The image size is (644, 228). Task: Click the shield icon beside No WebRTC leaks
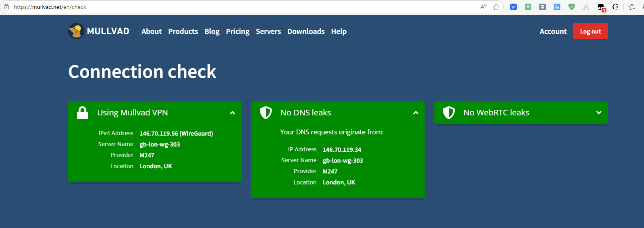[449, 113]
